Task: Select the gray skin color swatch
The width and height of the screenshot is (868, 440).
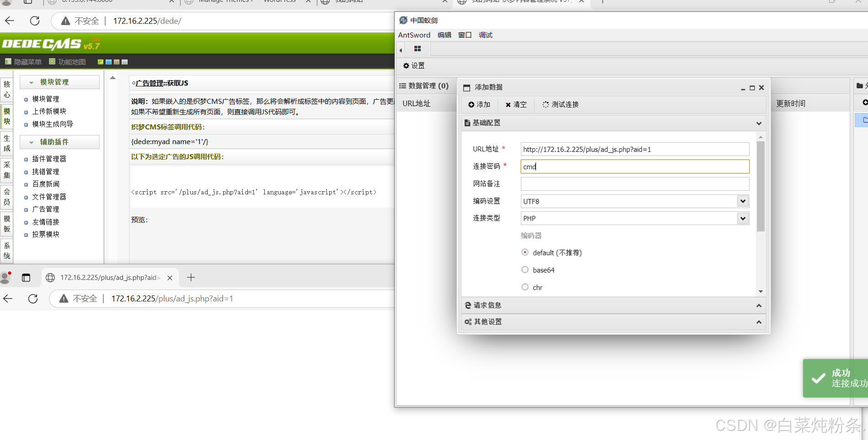Action: (124, 62)
